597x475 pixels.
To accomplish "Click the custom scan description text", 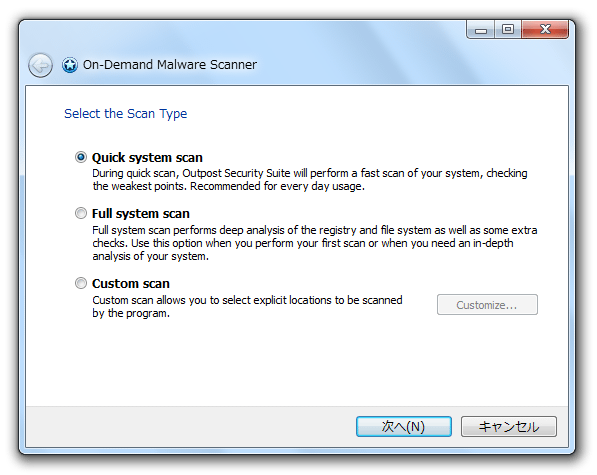I will [247, 306].
